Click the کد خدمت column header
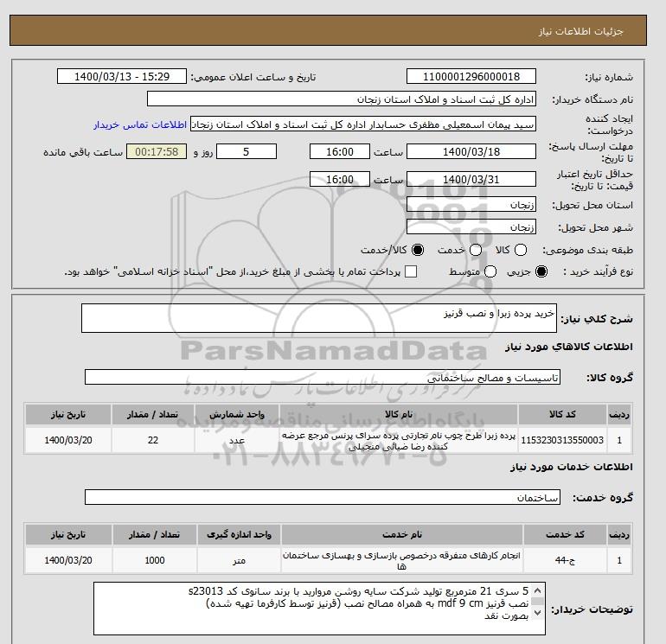This screenshot has height=644, width=666. [x=566, y=534]
